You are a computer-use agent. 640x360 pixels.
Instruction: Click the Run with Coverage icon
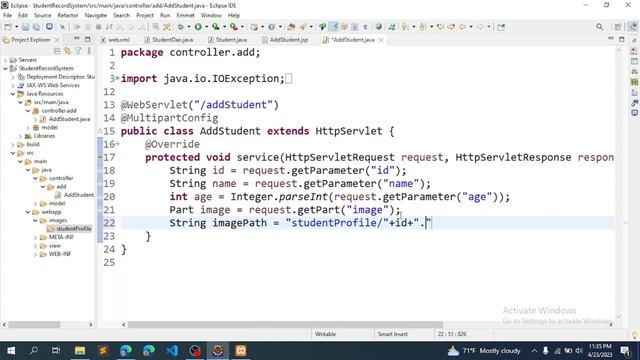click(216, 27)
